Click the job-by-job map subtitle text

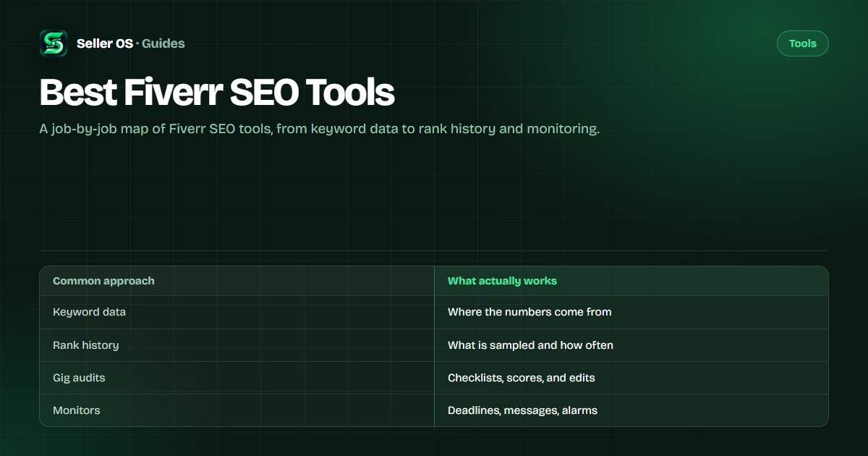320,130
